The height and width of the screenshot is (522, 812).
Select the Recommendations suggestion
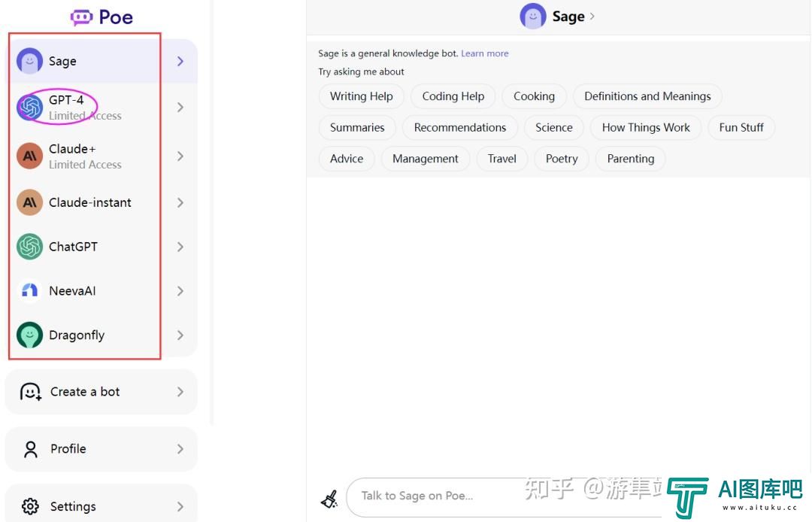pyautogui.click(x=460, y=127)
